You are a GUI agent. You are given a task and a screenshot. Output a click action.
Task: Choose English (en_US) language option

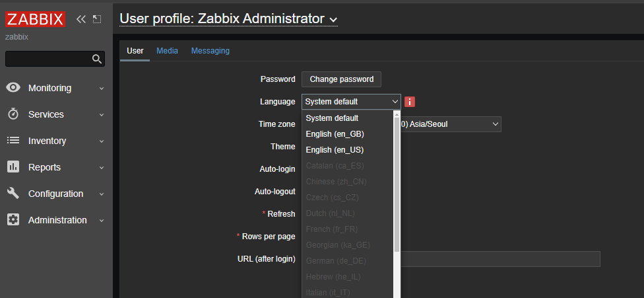tap(348, 150)
